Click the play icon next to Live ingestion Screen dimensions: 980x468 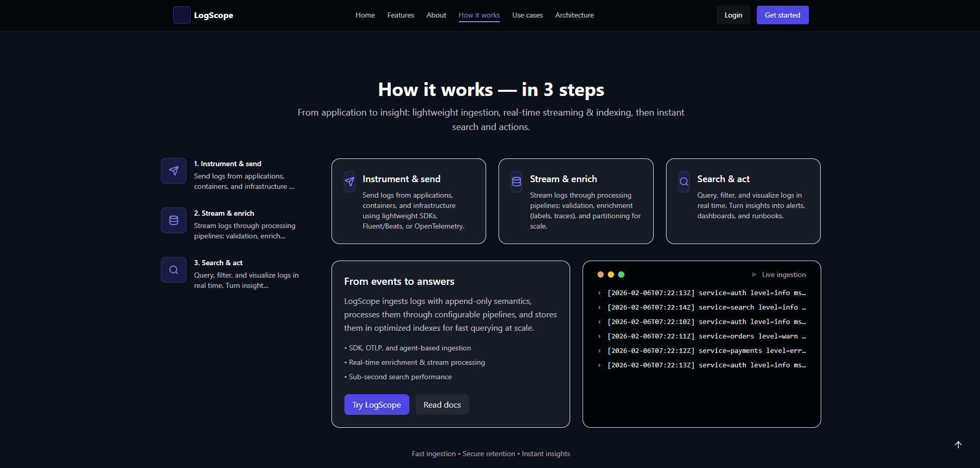pyautogui.click(x=754, y=275)
